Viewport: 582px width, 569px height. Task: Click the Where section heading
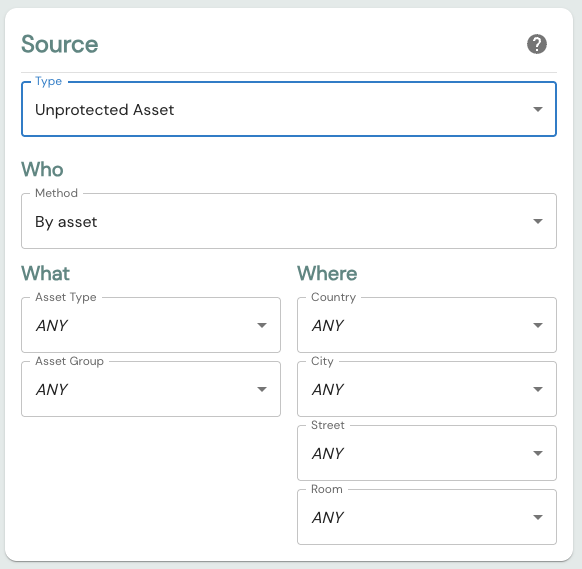(x=327, y=273)
